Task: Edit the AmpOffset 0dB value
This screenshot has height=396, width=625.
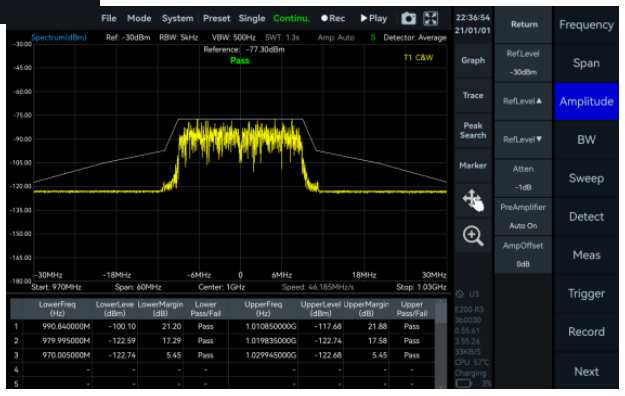Action: click(x=523, y=255)
